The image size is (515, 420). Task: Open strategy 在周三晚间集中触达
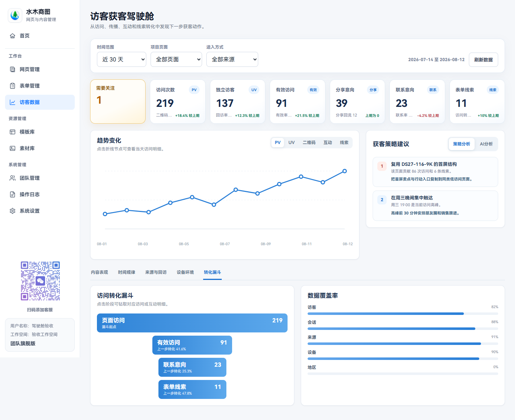point(435,206)
